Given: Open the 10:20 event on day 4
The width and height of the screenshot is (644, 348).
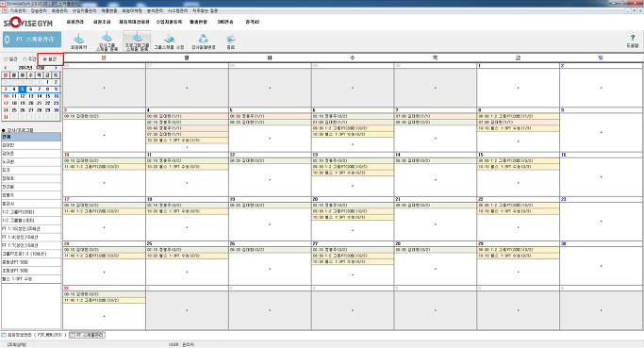Looking at the screenshot, I should pyautogui.click(x=187, y=141).
